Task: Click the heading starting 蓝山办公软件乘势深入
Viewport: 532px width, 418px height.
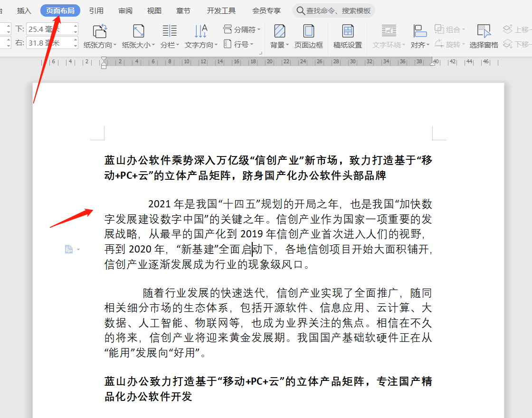Action: 268,168
